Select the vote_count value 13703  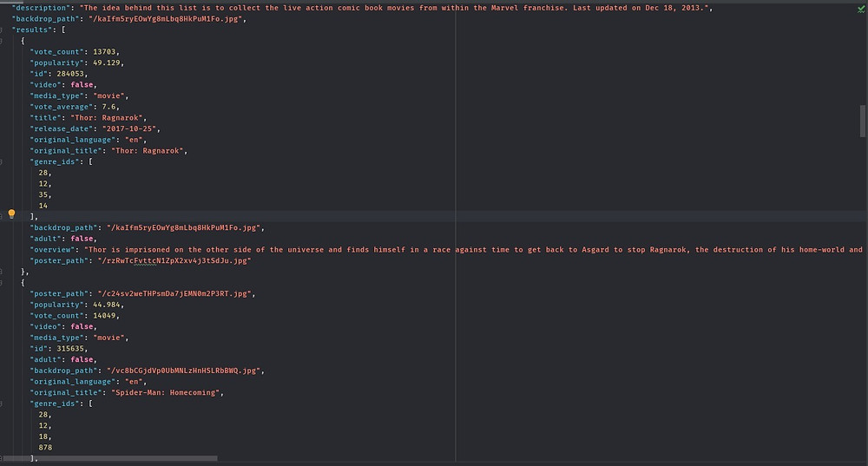(x=104, y=52)
